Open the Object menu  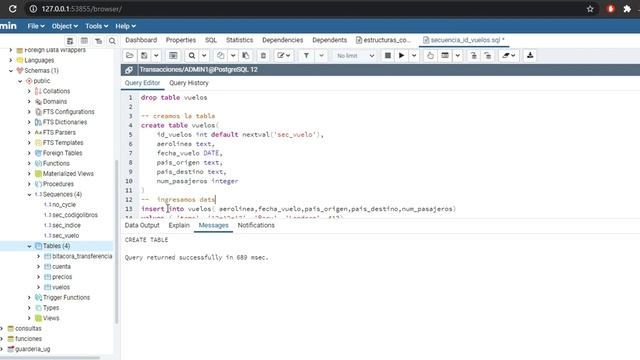[x=64, y=26]
